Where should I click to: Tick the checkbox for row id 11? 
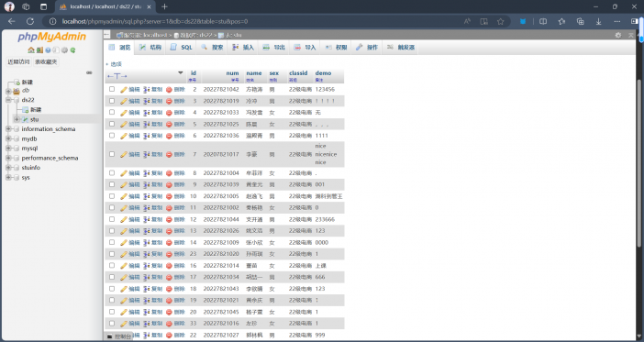[112, 208]
